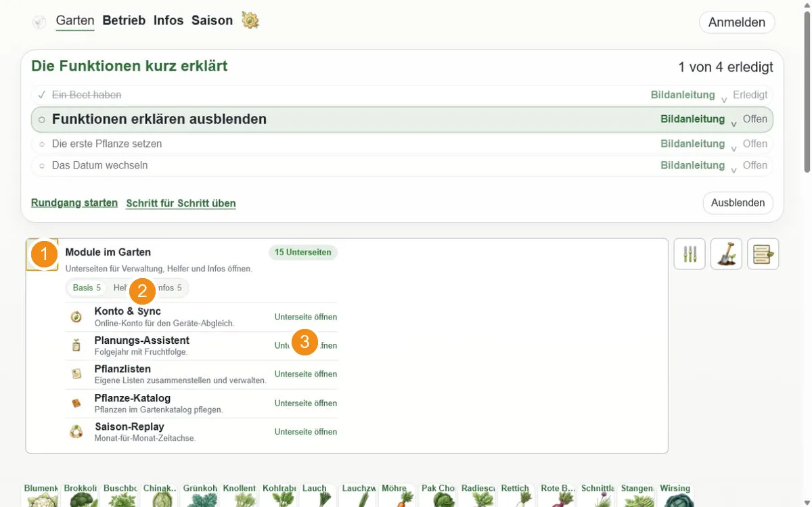
Task: Open the Betrieb tab
Action: pos(124,20)
